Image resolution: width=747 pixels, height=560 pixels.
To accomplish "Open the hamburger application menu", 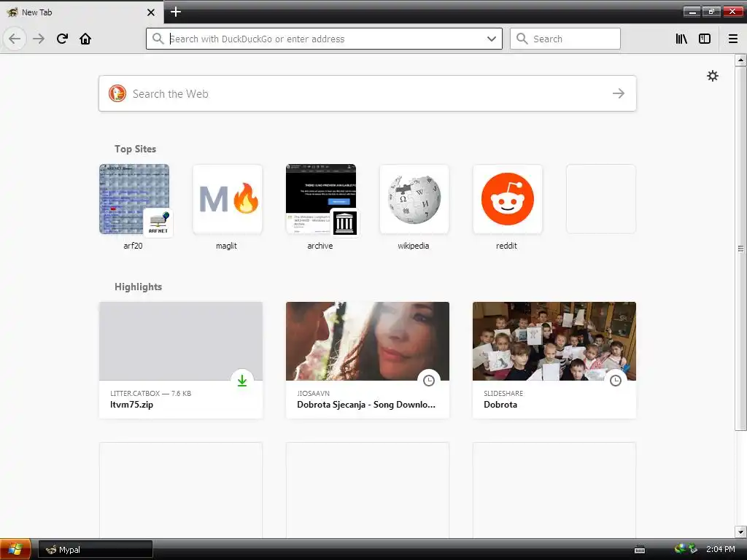I will (733, 39).
